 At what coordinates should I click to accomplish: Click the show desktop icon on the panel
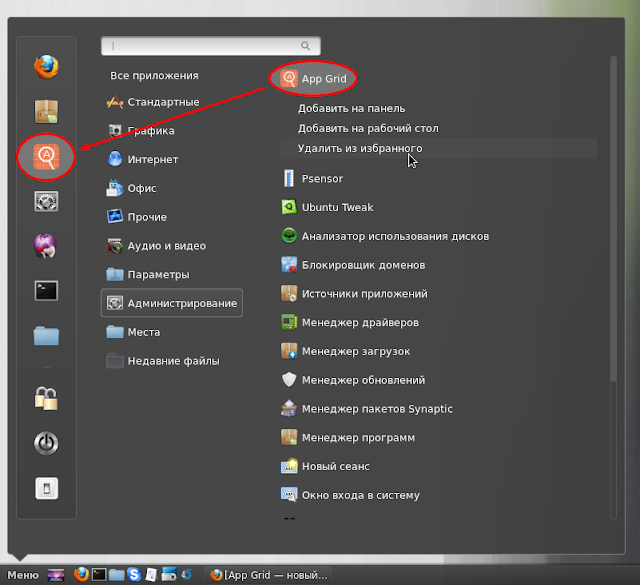click(x=56, y=575)
